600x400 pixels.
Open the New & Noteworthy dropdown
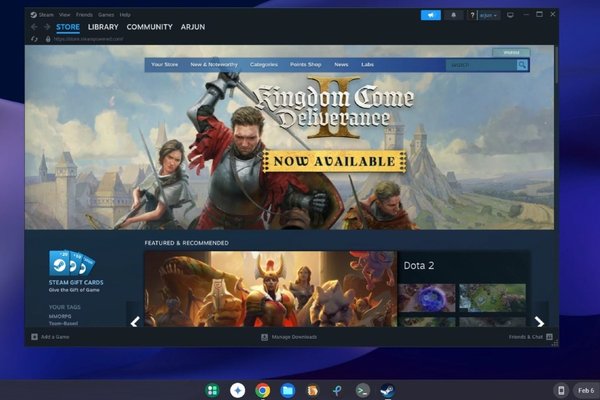pyautogui.click(x=214, y=65)
